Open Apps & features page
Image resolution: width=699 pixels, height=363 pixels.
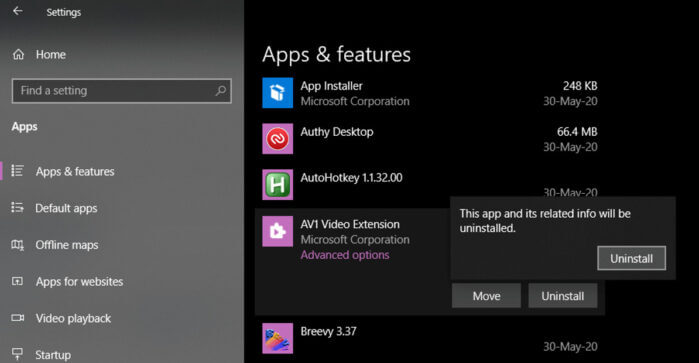[x=75, y=171]
